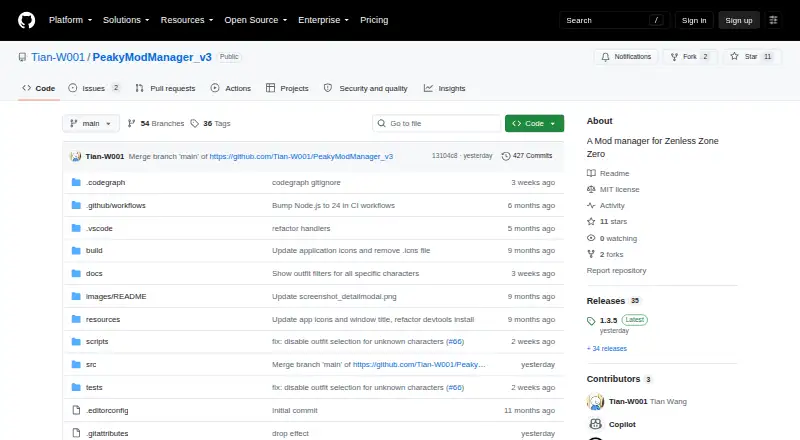Click the Readme book icon
The image size is (800, 440).
[x=591, y=174]
